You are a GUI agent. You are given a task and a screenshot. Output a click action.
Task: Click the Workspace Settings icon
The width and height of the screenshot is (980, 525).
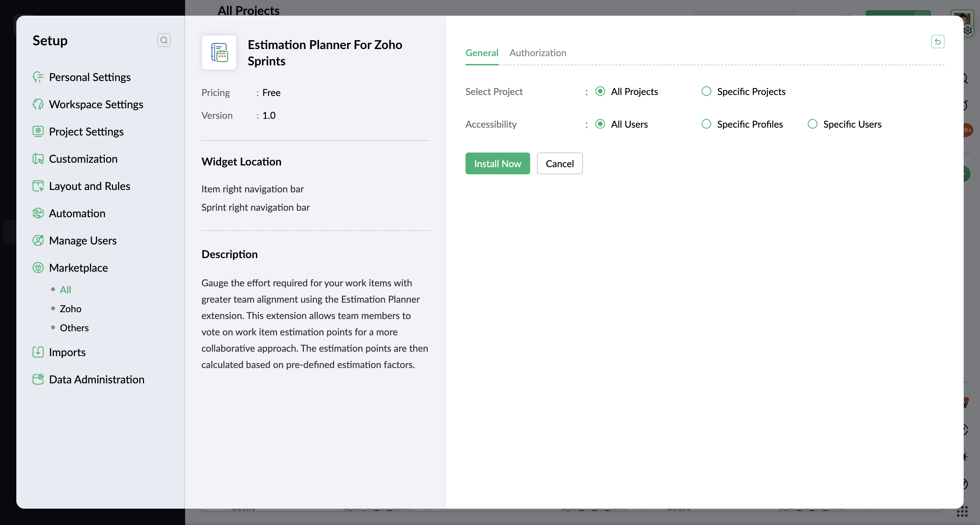38,104
